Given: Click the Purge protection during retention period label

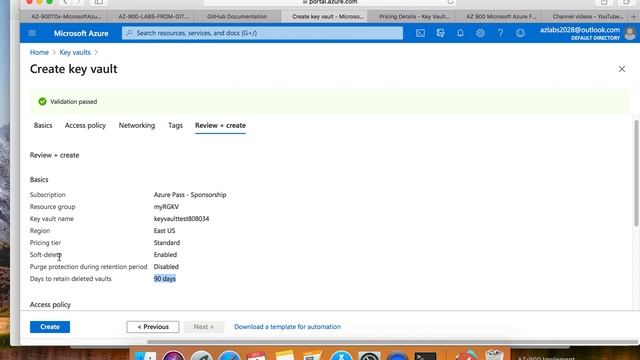Looking at the screenshot, I should tap(89, 267).
